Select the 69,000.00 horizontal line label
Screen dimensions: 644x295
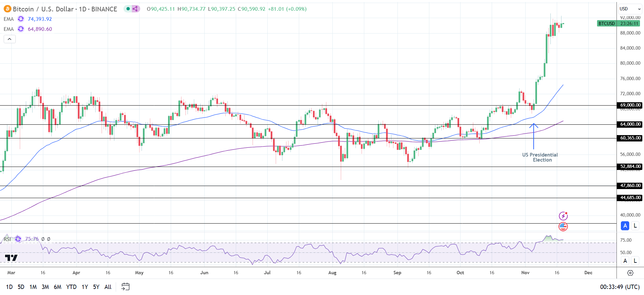tap(630, 105)
